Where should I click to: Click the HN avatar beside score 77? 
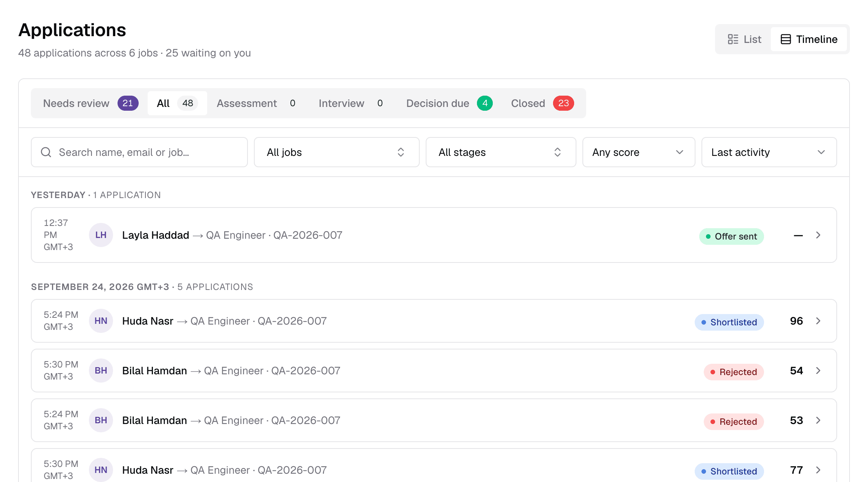click(101, 470)
